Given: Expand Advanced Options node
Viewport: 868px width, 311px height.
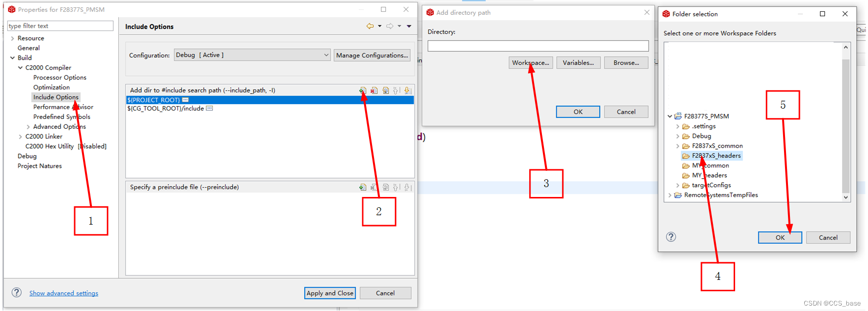Looking at the screenshot, I should click(28, 127).
